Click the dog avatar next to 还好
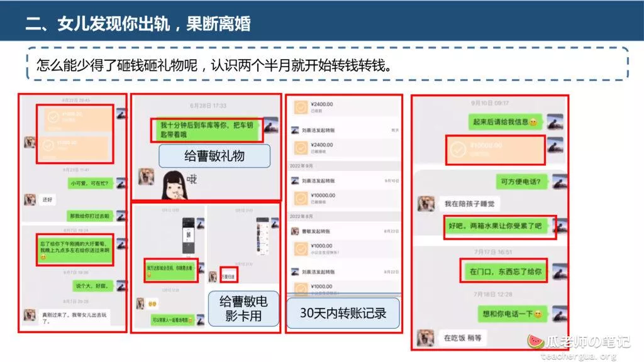 click(30, 199)
